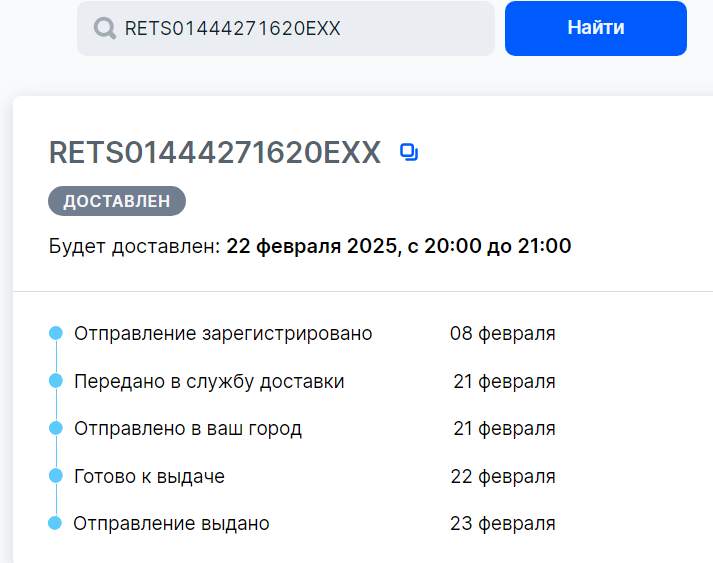713x563 pixels.
Task: Click timeline dot for Отправление зарегистрировано
Action: 56,333
